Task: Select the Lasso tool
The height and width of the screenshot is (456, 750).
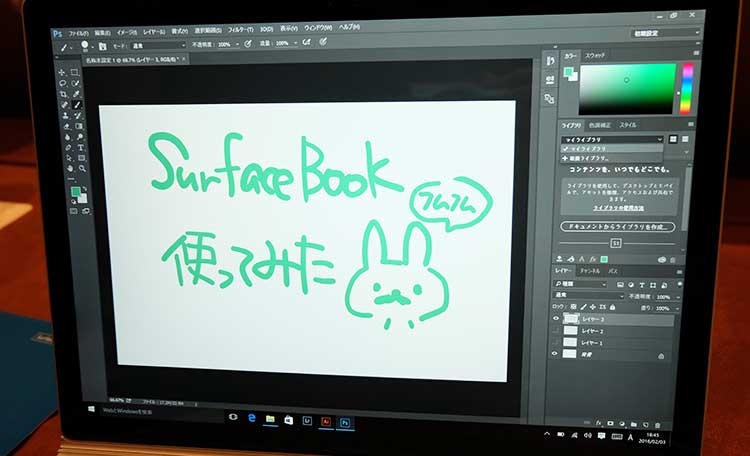Action: (63, 83)
